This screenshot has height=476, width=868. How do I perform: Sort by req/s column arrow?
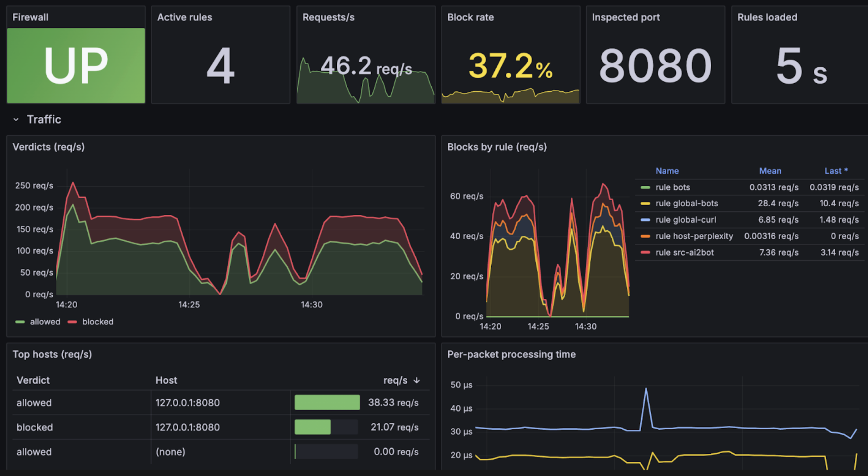(417, 380)
